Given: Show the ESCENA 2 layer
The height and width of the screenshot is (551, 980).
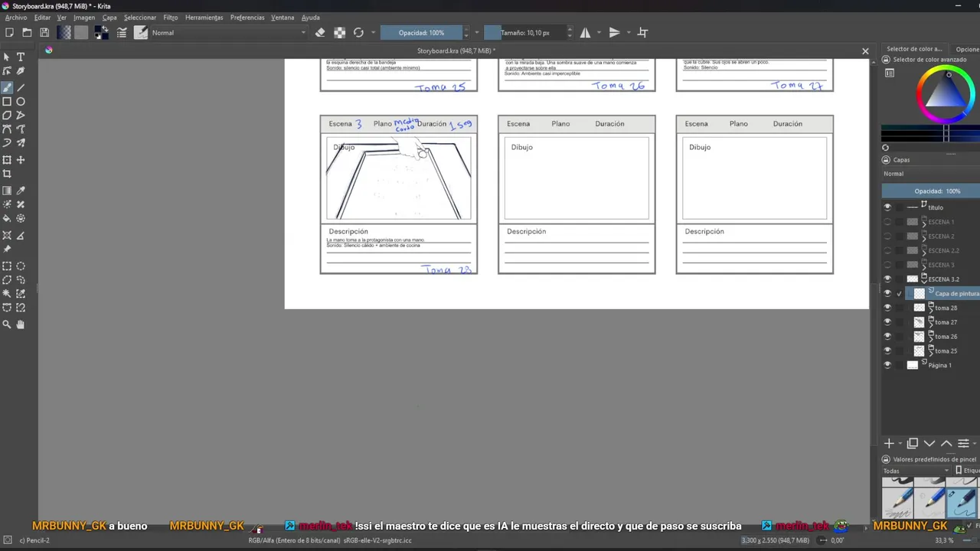Looking at the screenshot, I should [x=887, y=236].
